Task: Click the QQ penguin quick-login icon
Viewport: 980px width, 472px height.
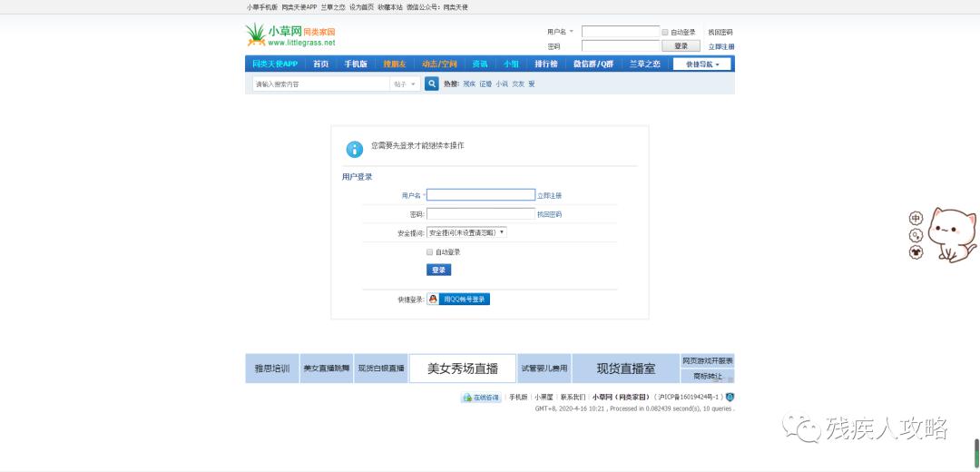Action: coord(433,300)
